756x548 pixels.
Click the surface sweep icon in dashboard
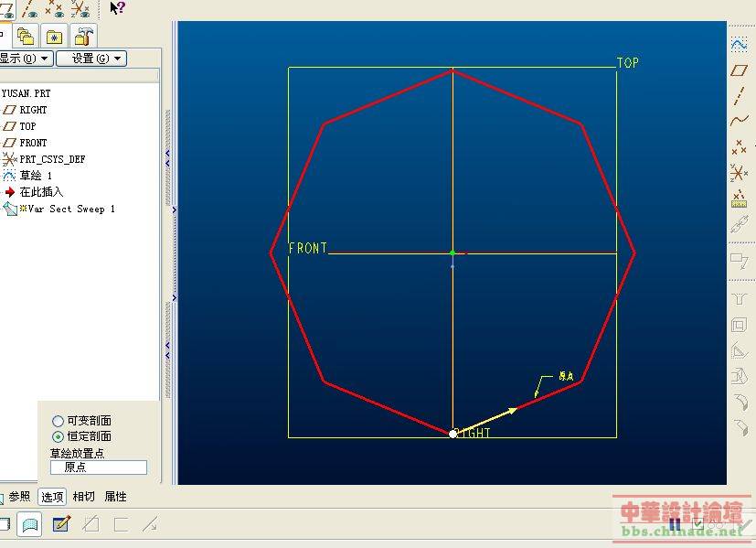[29, 524]
